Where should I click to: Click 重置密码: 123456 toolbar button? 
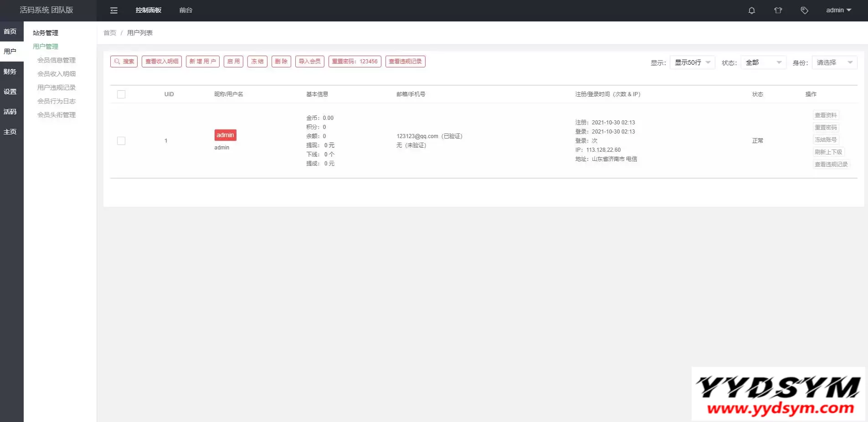pos(354,62)
